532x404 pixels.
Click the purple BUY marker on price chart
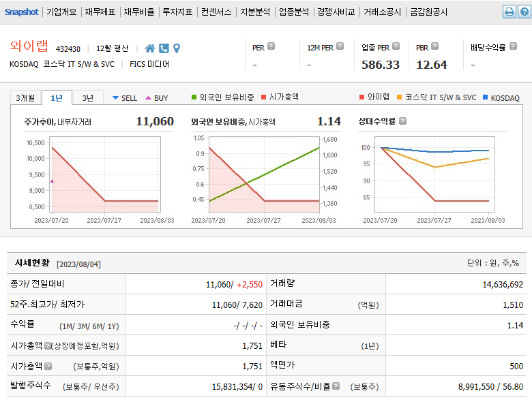tap(53, 181)
